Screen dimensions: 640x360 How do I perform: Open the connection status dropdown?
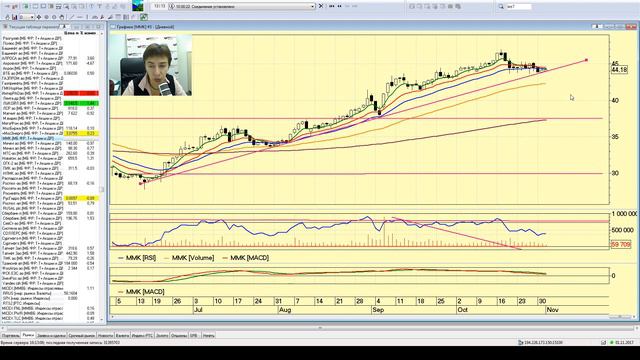pos(313,7)
